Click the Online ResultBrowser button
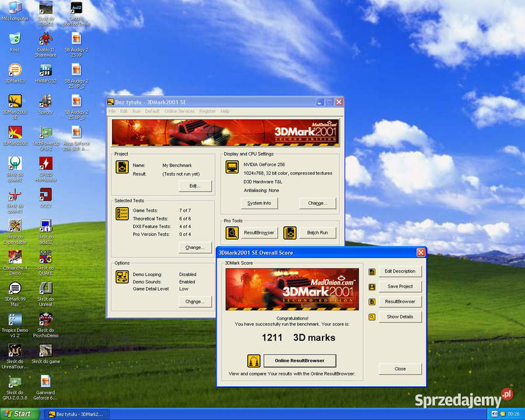The width and height of the screenshot is (525, 420). (x=300, y=360)
